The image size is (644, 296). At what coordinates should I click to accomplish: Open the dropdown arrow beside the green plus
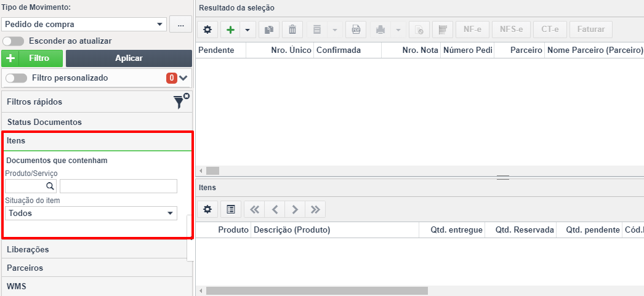click(x=248, y=30)
